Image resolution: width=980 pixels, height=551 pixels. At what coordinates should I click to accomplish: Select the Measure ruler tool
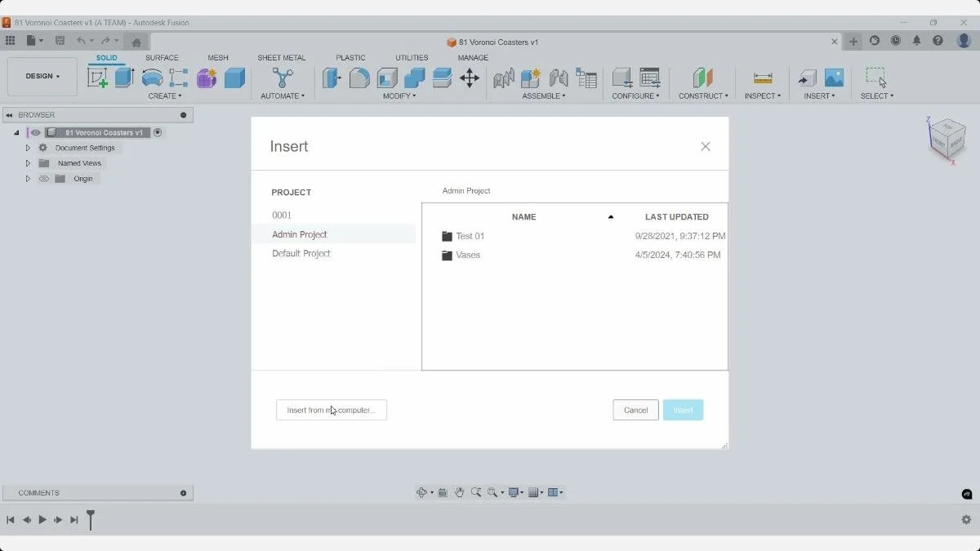763,78
